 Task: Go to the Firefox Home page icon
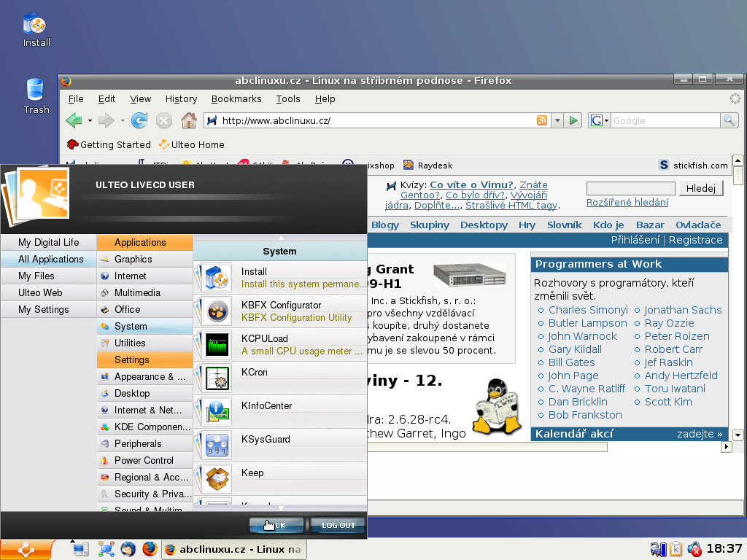(x=189, y=120)
